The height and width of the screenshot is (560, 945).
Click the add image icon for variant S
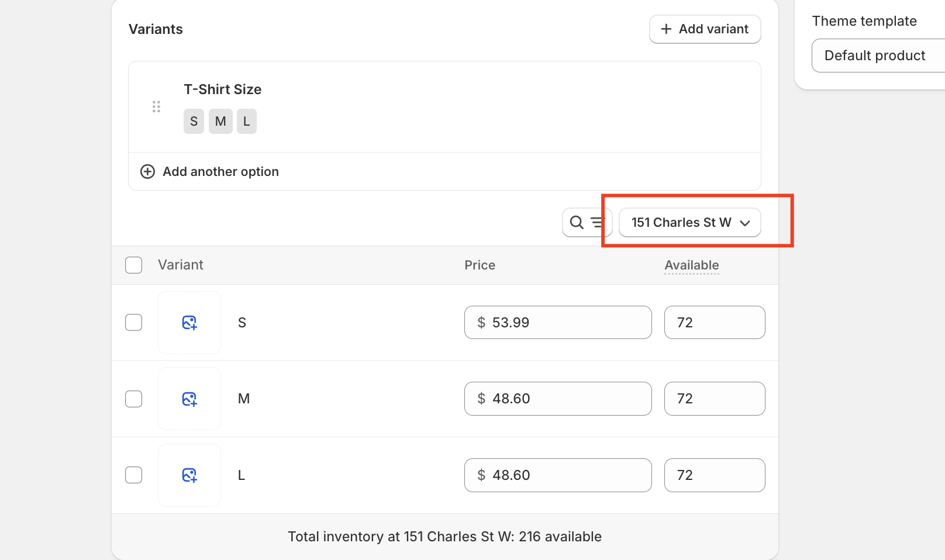coord(189,323)
